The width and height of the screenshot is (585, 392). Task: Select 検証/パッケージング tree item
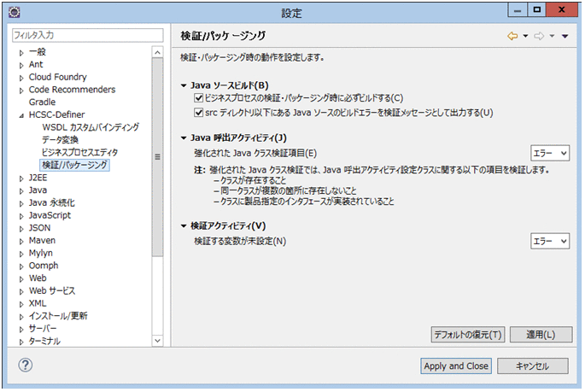[74, 165]
